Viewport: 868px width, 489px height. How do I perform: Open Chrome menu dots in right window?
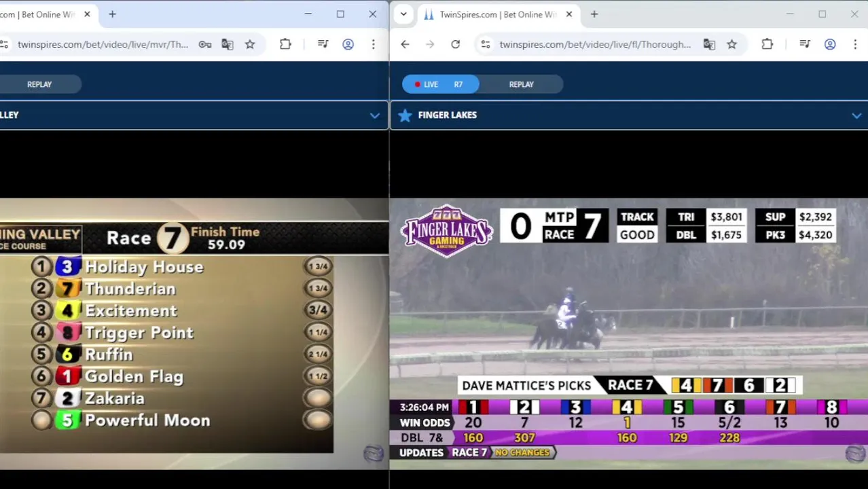854,44
